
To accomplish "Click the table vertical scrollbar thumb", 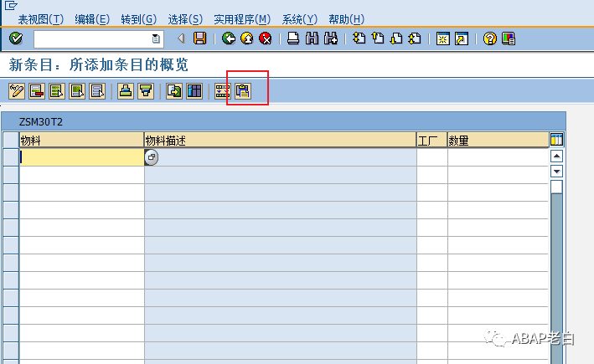I will [556, 187].
